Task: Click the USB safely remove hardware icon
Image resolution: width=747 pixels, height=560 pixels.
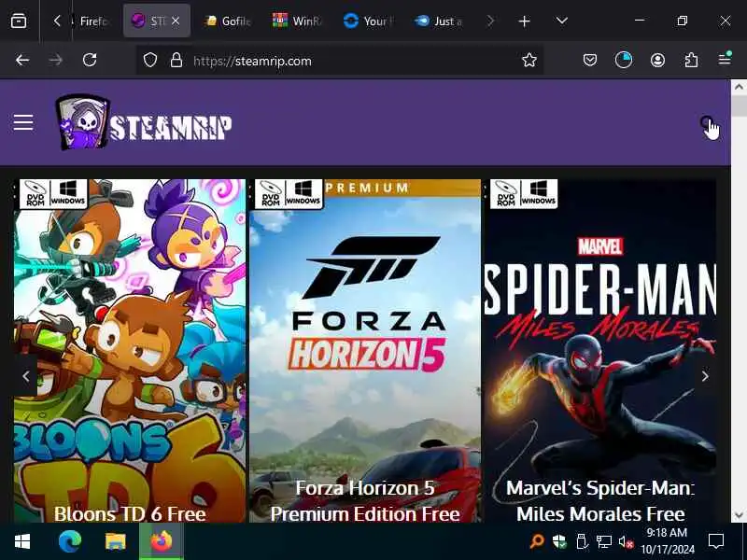Action: tap(581, 541)
